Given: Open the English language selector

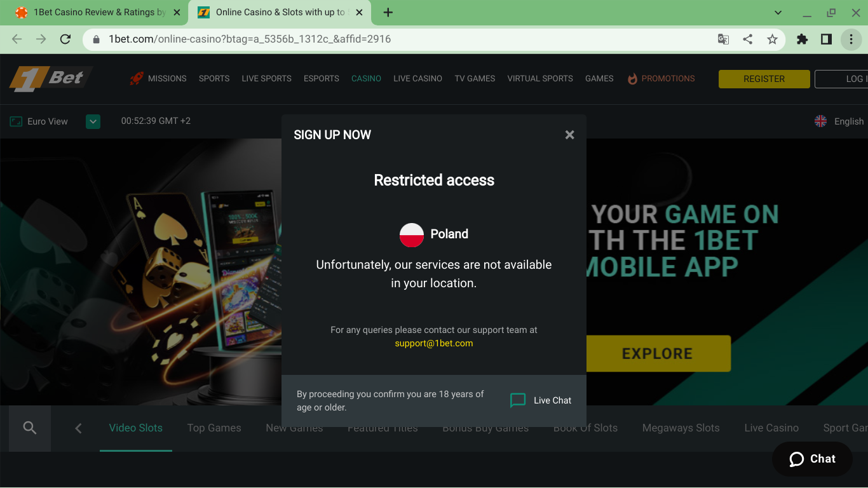Looking at the screenshot, I should point(839,121).
